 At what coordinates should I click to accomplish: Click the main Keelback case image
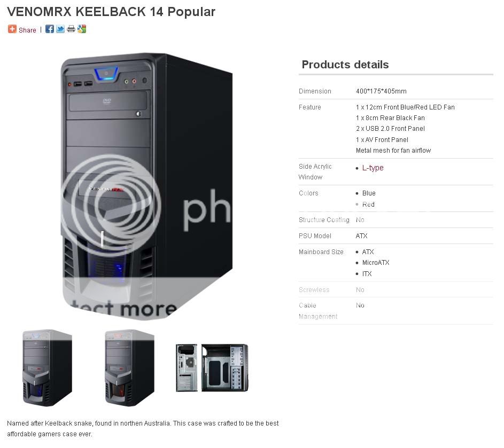[146, 186]
